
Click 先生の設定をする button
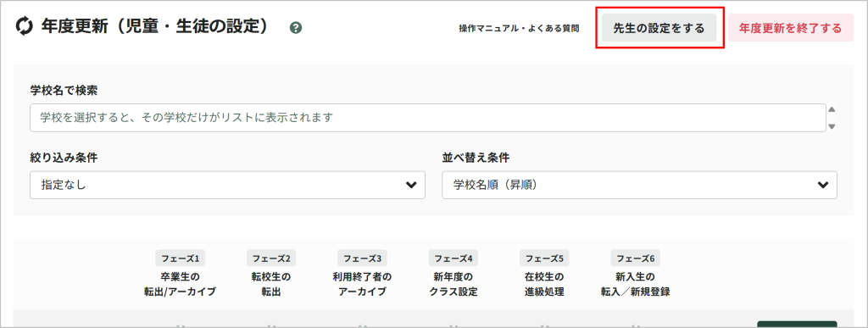pos(659,28)
